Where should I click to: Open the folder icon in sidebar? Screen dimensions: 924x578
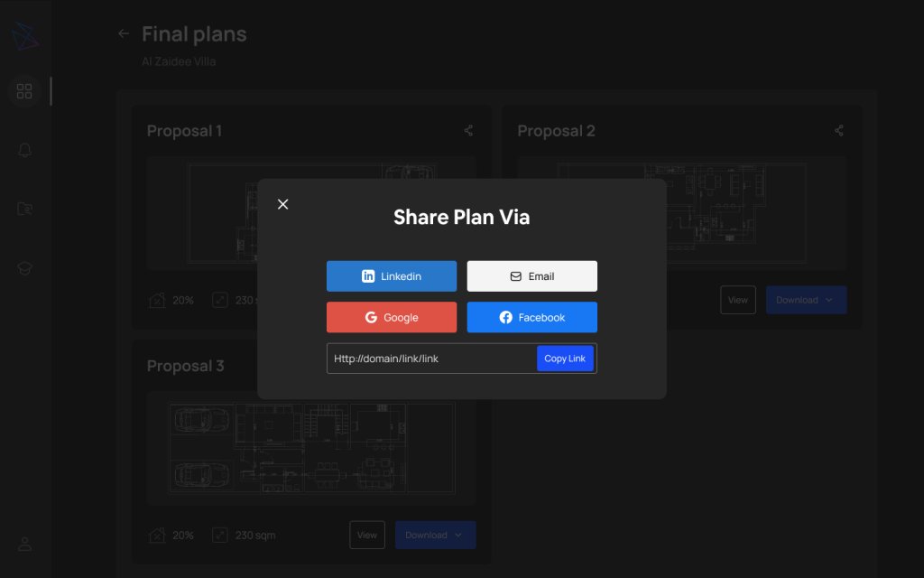coord(24,209)
